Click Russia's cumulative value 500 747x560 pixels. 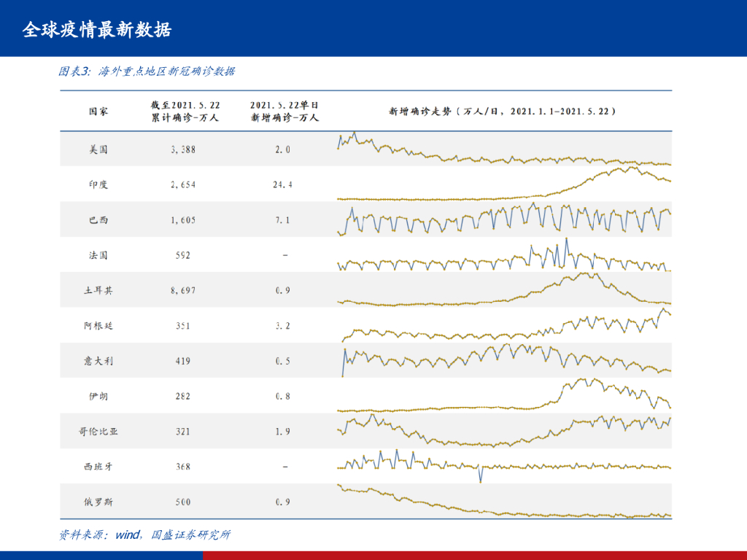point(182,502)
